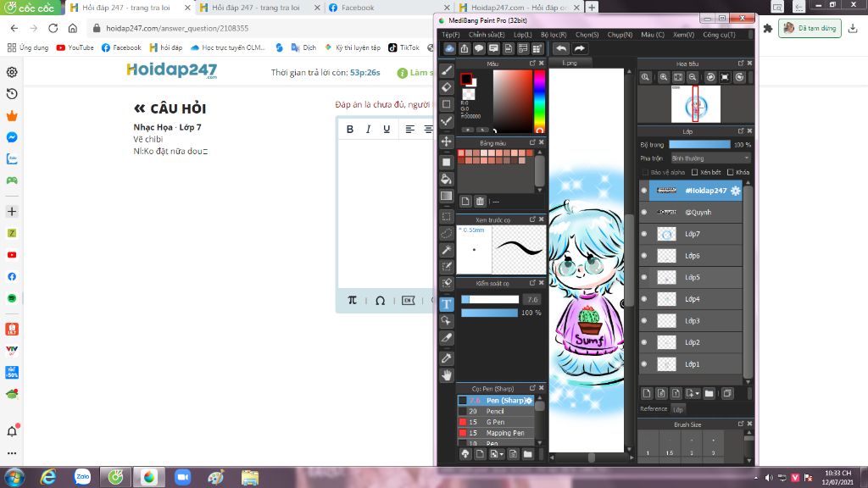
Task: Toggle the Xén bớt clipping checkbox
Action: click(695, 172)
